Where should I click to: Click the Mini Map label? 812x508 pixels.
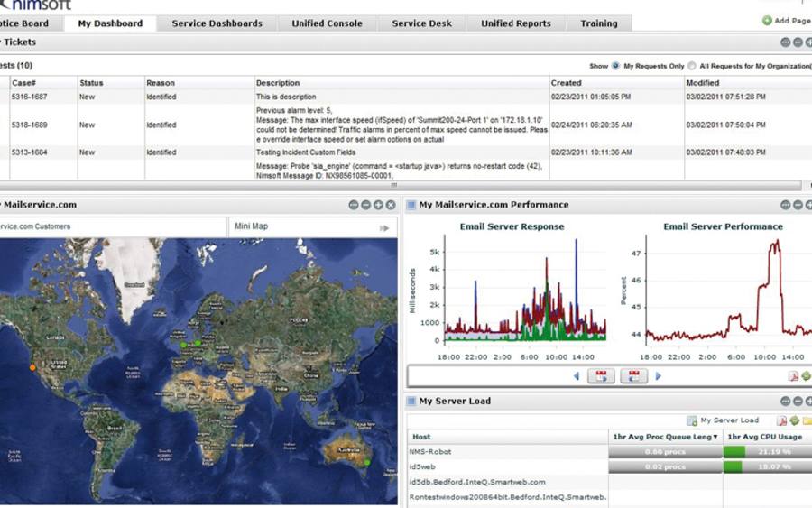251,226
